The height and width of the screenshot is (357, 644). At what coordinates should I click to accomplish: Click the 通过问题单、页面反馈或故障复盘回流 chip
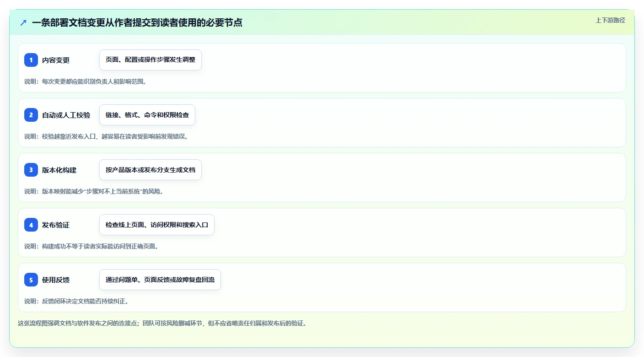pos(160,280)
